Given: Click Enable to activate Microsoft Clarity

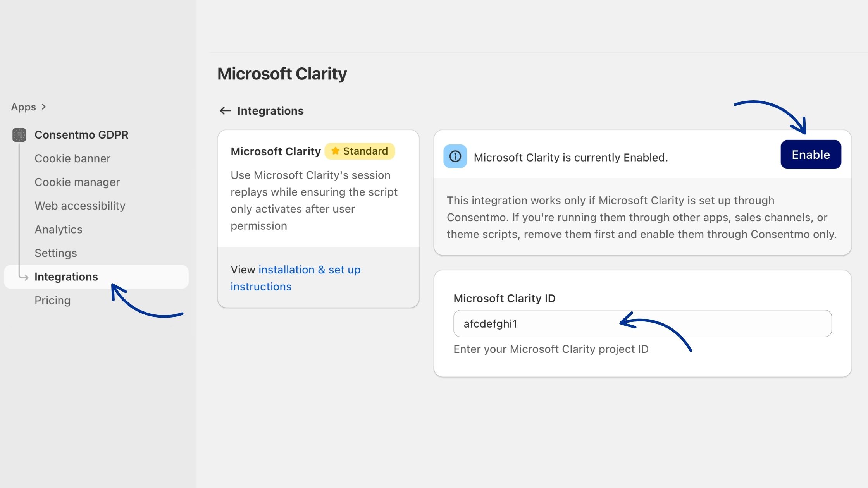Looking at the screenshot, I should (x=811, y=154).
